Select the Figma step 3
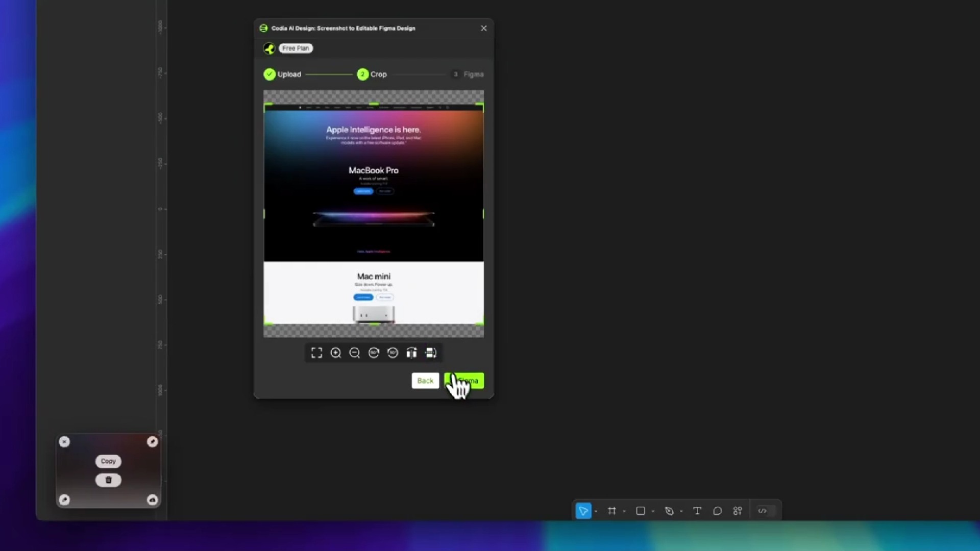 [468, 74]
